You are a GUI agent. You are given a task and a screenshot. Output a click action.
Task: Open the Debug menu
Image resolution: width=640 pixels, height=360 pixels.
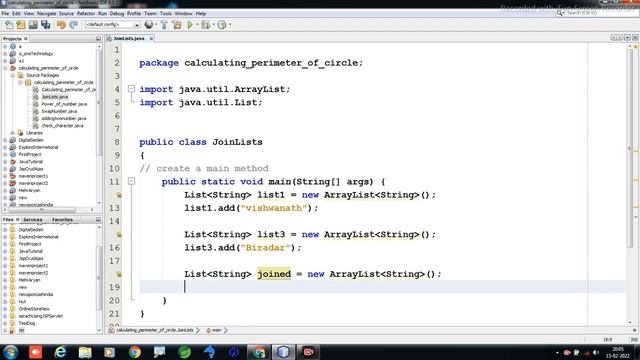[117, 13]
